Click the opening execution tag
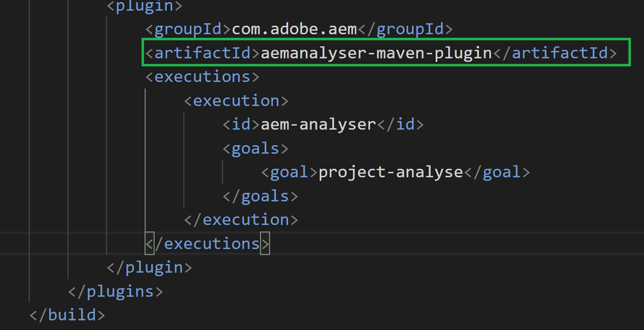Screen dimensions: 644x330 coord(237,101)
